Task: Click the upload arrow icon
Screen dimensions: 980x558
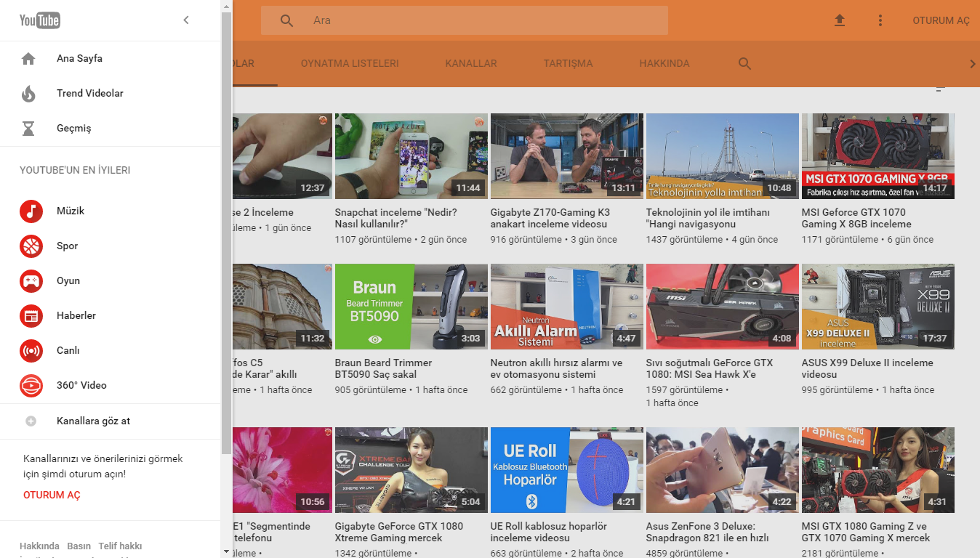Action: point(840,20)
